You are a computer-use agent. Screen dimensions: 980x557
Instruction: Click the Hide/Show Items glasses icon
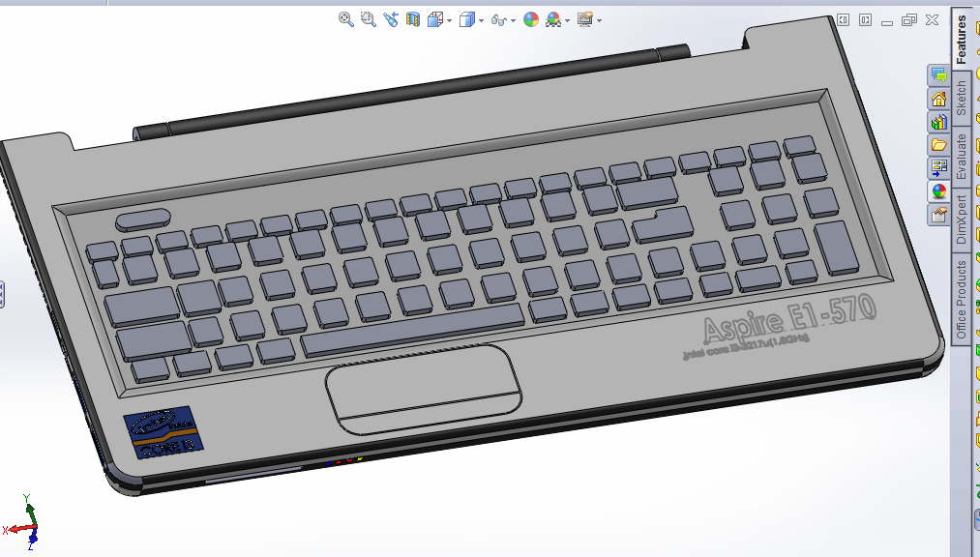499,20
